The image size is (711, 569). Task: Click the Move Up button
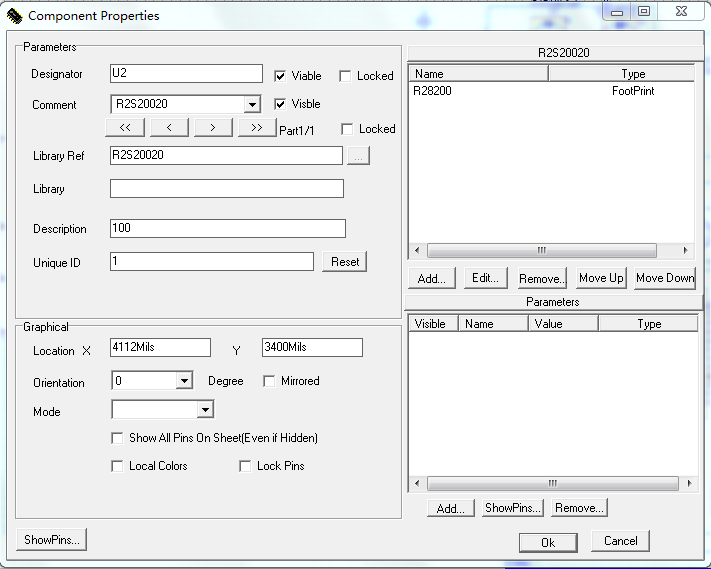click(601, 278)
